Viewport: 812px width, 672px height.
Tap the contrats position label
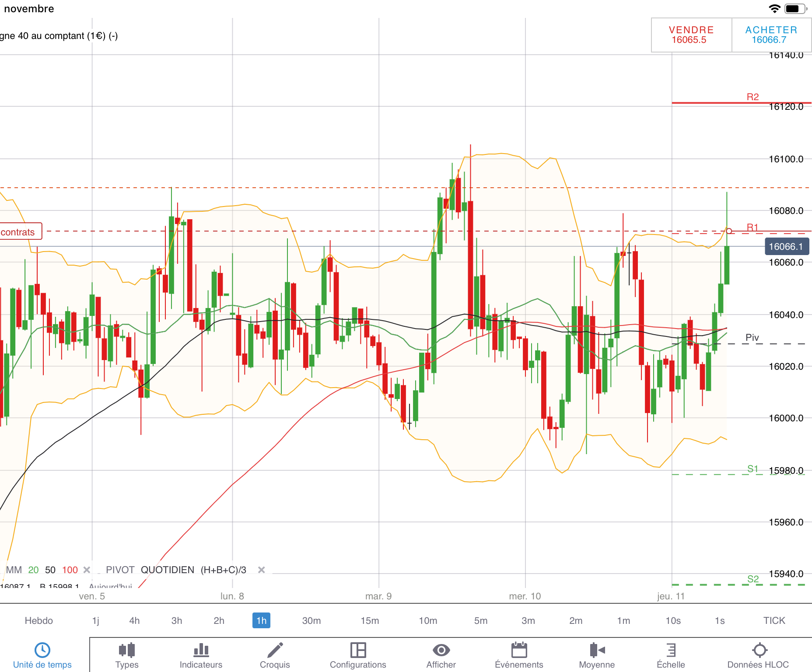click(x=21, y=231)
